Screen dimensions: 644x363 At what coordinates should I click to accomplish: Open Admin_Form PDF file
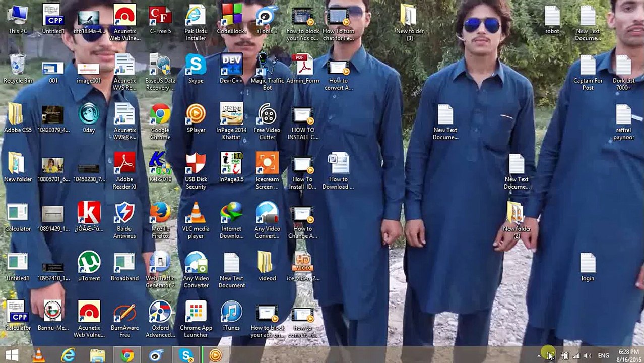[x=303, y=70]
